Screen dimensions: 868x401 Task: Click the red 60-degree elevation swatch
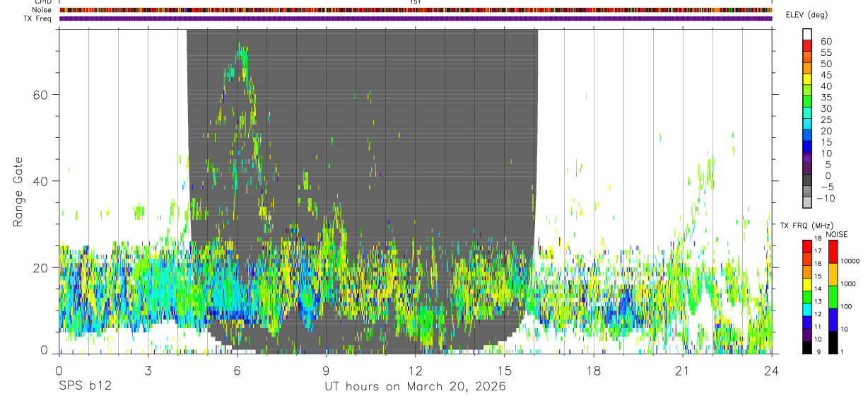pos(807,45)
